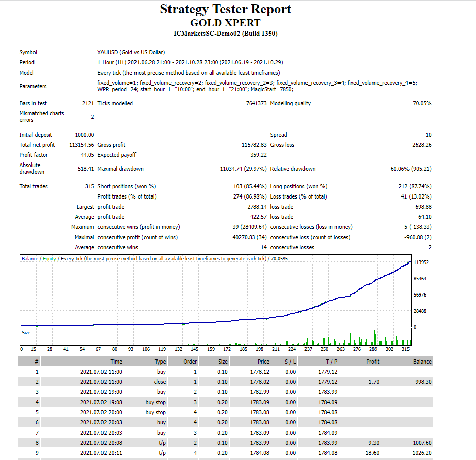476x460 pixels.
Task: Click the Balance column header
Action: [x=422, y=362]
